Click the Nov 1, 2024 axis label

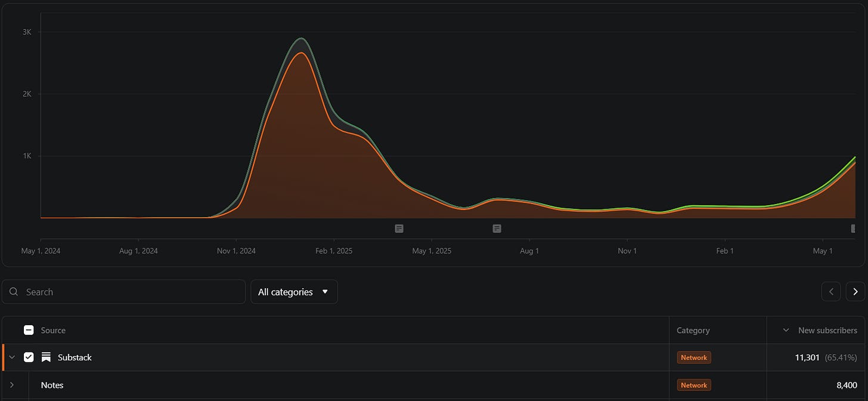point(236,251)
